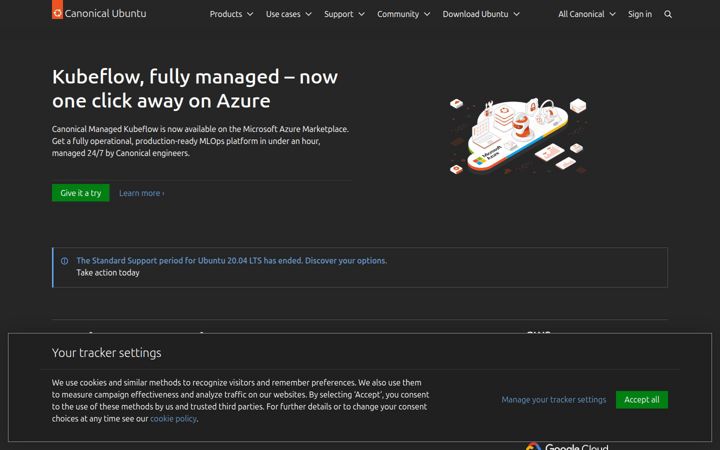Open the Products menu

[x=231, y=14]
